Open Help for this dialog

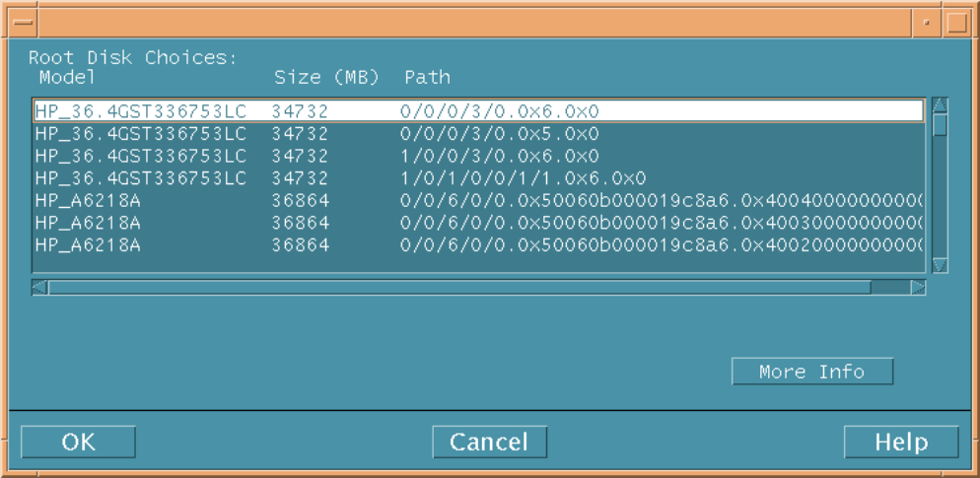click(x=901, y=442)
